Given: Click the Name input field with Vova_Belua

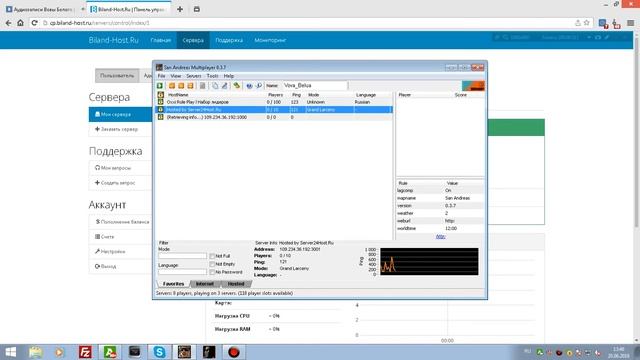Looking at the screenshot, I should (x=314, y=86).
